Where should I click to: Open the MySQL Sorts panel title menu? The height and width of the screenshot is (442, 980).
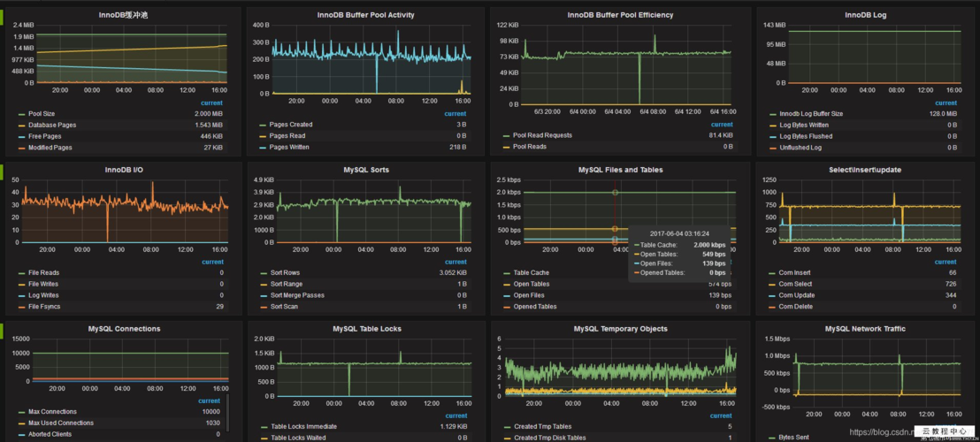366,170
